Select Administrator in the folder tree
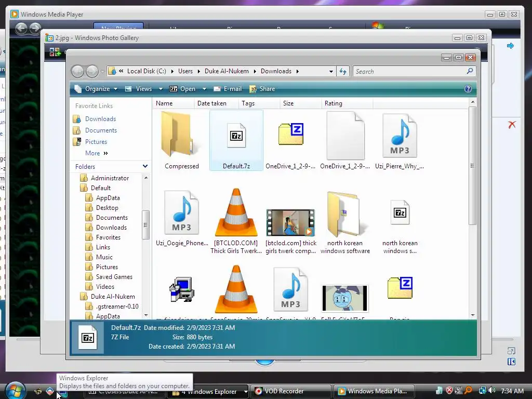 click(110, 178)
